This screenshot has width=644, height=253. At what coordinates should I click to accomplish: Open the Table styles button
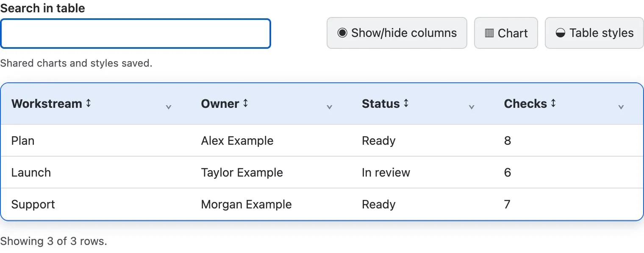pyautogui.click(x=594, y=33)
